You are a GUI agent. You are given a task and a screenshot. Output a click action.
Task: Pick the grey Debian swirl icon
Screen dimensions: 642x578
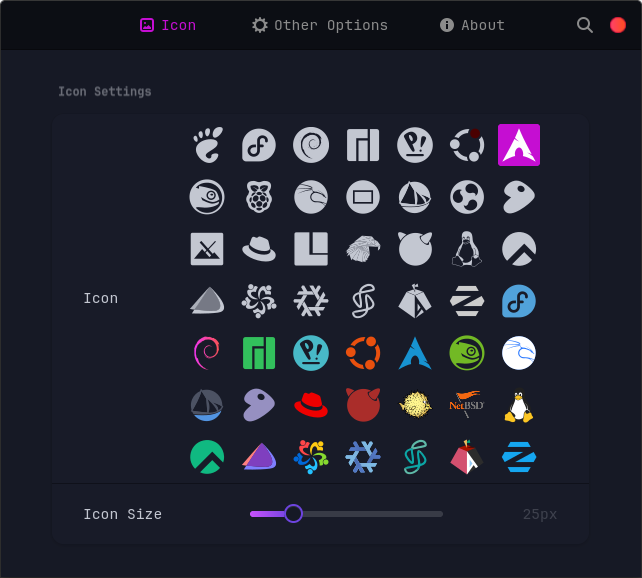(x=311, y=145)
